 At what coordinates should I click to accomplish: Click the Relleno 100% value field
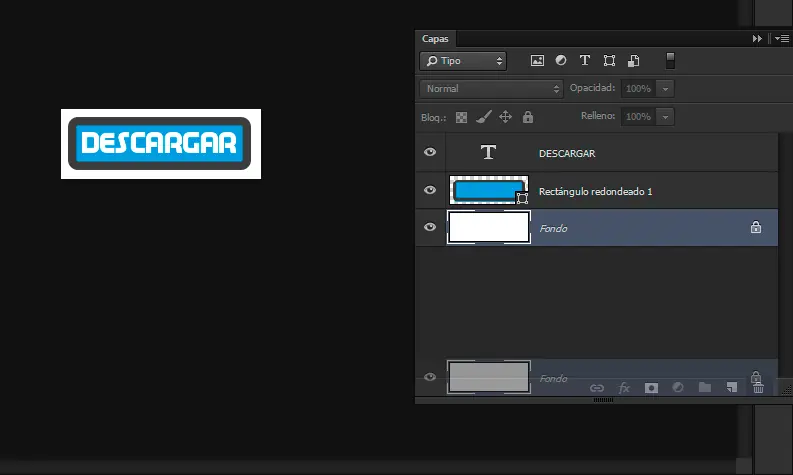[638, 117]
